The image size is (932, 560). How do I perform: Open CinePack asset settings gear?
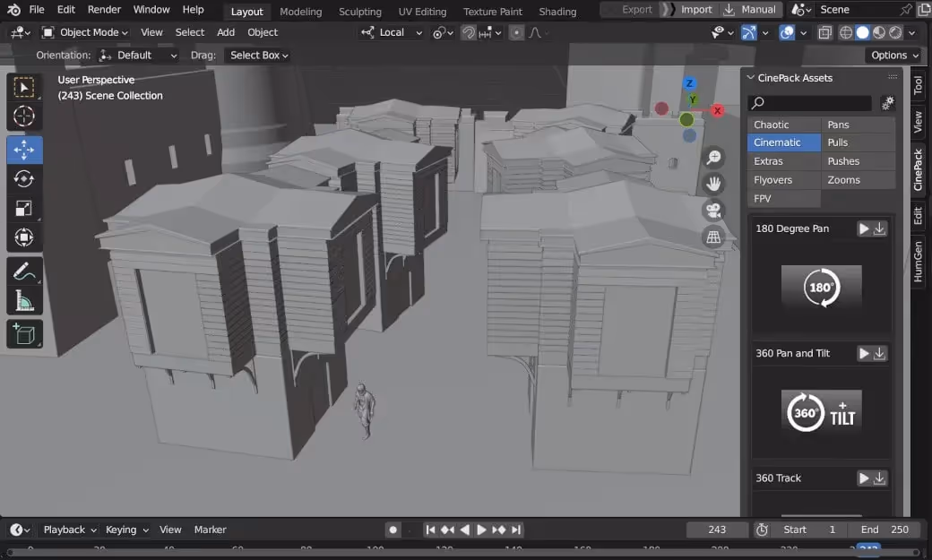tap(887, 103)
